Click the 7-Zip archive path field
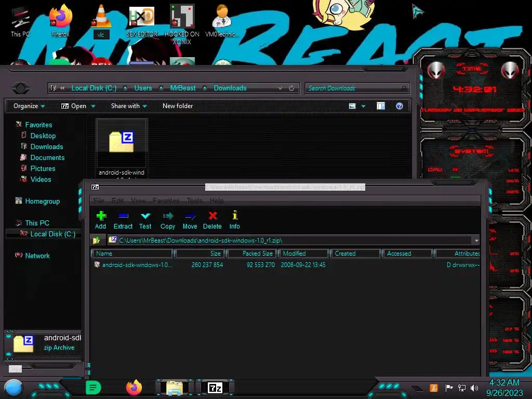The height and width of the screenshot is (399, 532). click(x=290, y=240)
